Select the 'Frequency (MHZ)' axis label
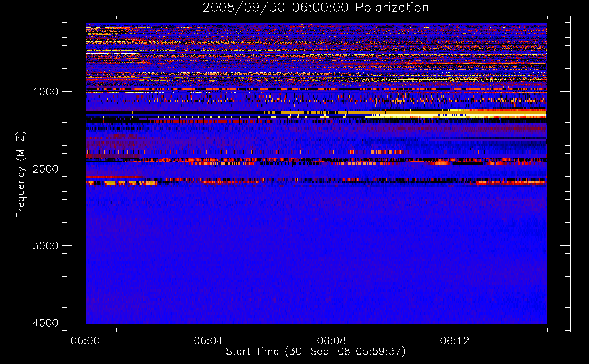 click(x=20, y=175)
